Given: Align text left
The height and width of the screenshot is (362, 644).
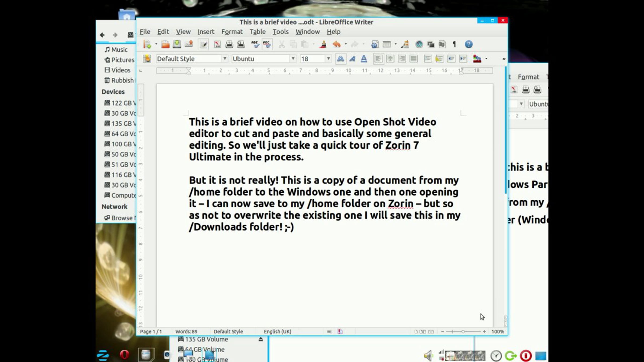Looking at the screenshot, I should [x=378, y=59].
